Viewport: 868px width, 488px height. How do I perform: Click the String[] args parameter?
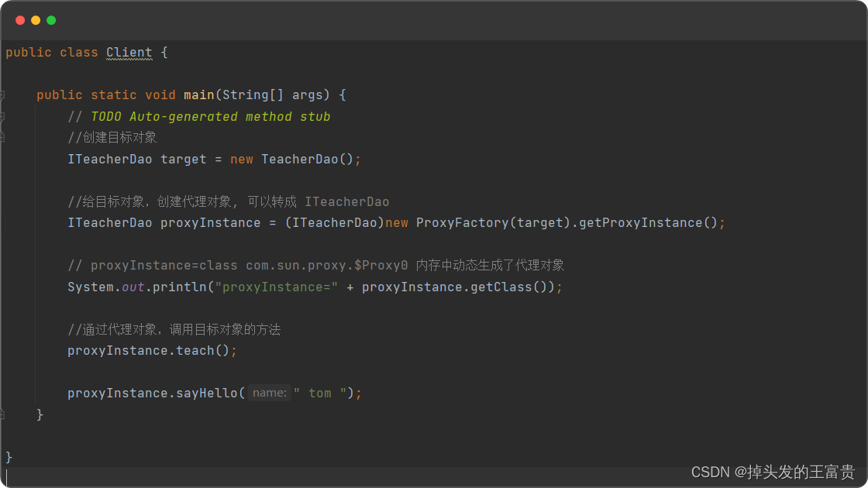[x=272, y=95]
